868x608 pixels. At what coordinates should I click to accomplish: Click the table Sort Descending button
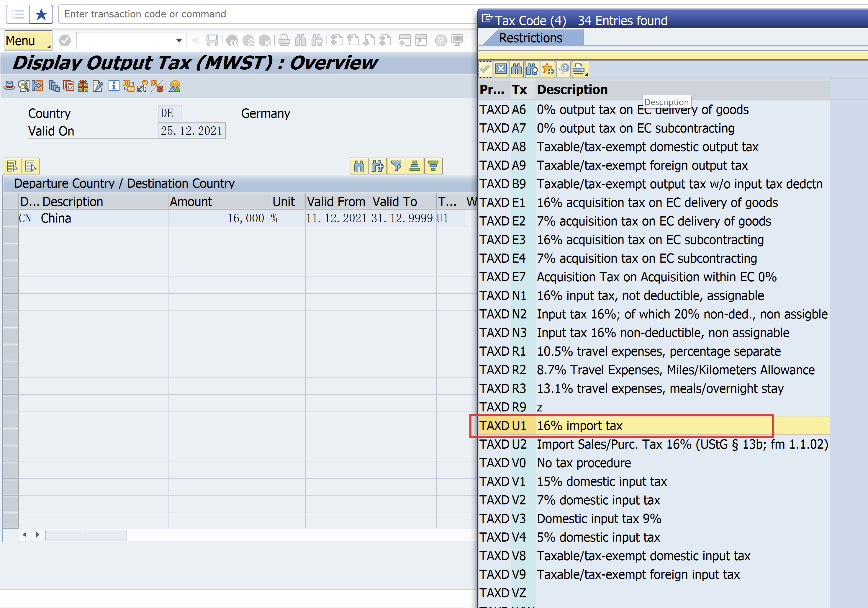click(x=433, y=166)
